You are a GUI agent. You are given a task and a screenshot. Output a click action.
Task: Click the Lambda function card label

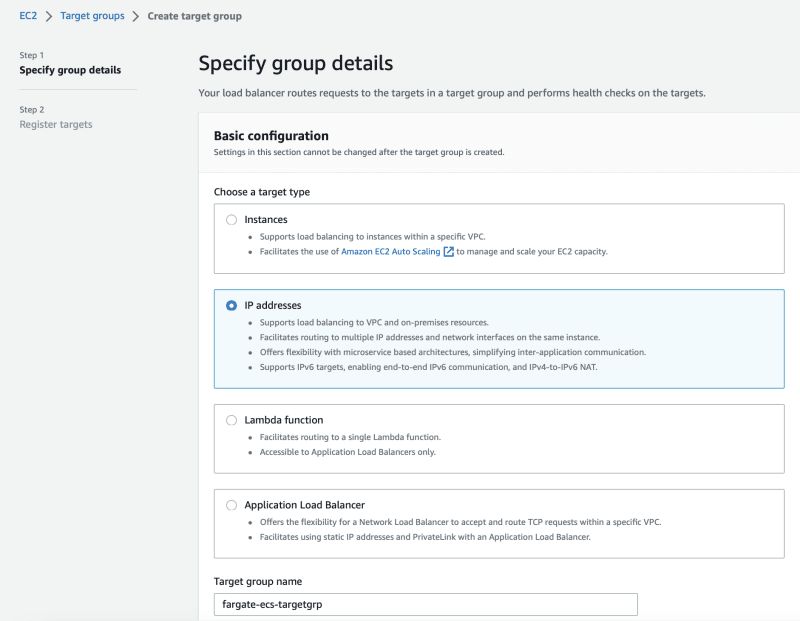(284, 420)
